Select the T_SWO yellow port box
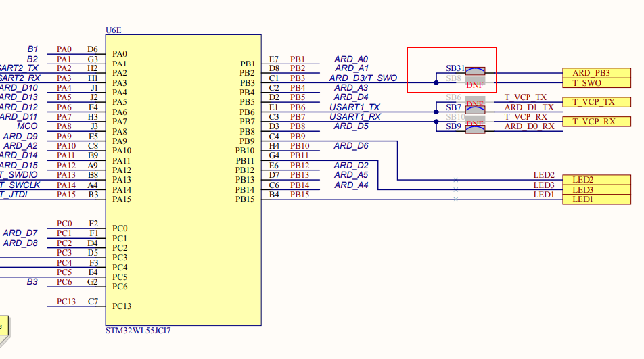This screenshot has height=359, width=644. (x=597, y=83)
